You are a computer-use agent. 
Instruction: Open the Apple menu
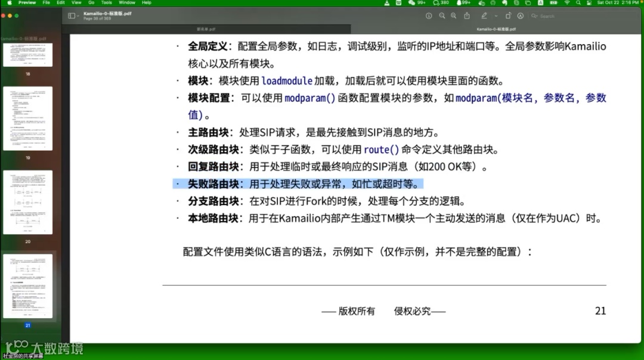tap(10, 3)
